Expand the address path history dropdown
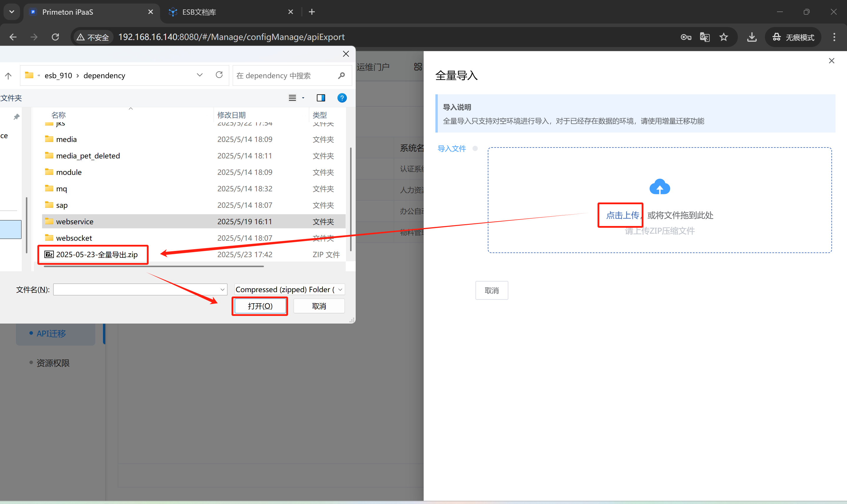The image size is (847, 504). [x=199, y=75]
